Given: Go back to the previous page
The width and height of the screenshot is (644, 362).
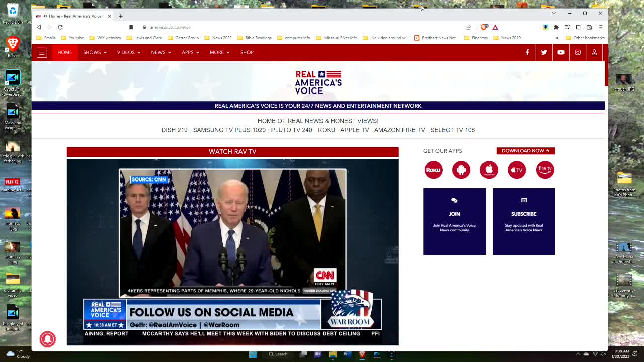Looking at the screenshot, I should tap(39, 27).
